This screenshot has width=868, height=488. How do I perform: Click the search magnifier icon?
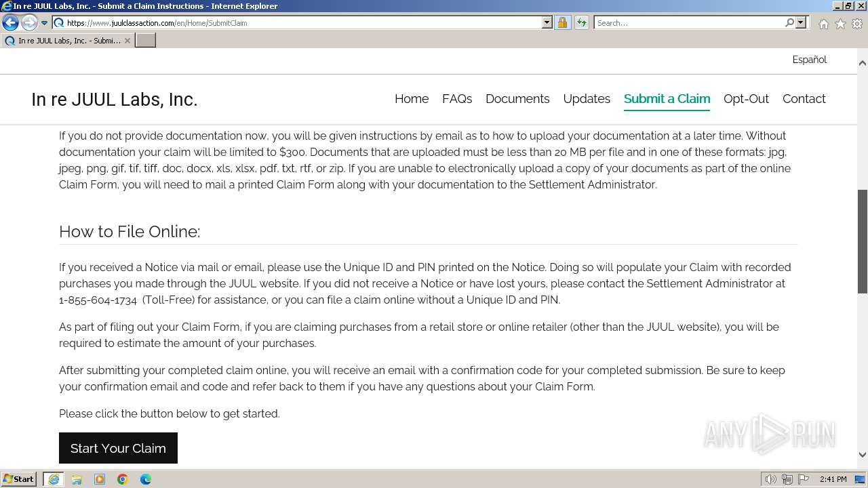pyautogui.click(x=789, y=22)
